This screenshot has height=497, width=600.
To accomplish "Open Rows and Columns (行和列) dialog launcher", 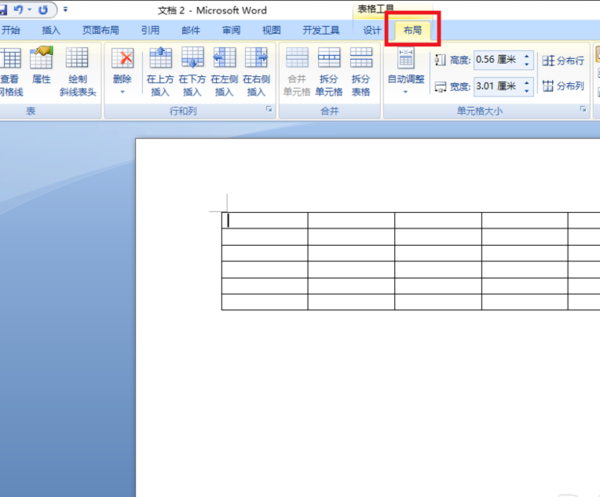I will 269,109.
